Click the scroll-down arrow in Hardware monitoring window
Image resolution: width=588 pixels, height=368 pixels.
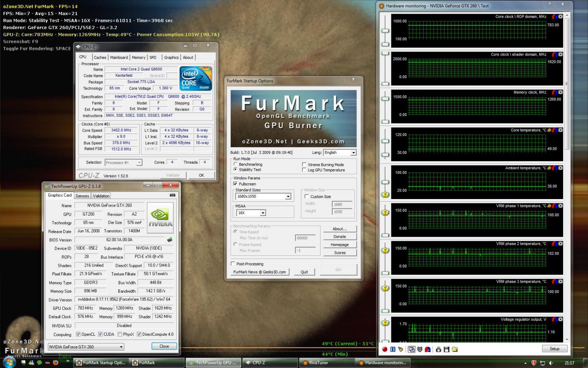[x=567, y=339]
